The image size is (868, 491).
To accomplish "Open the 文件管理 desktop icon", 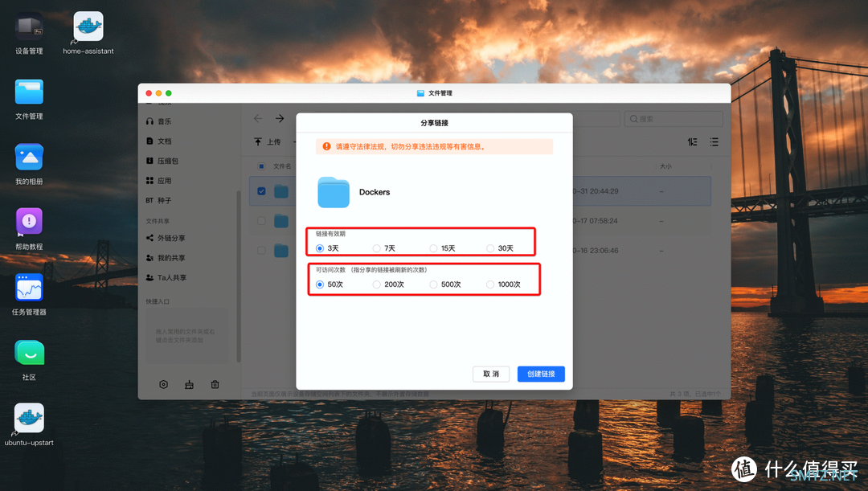I will [x=29, y=92].
